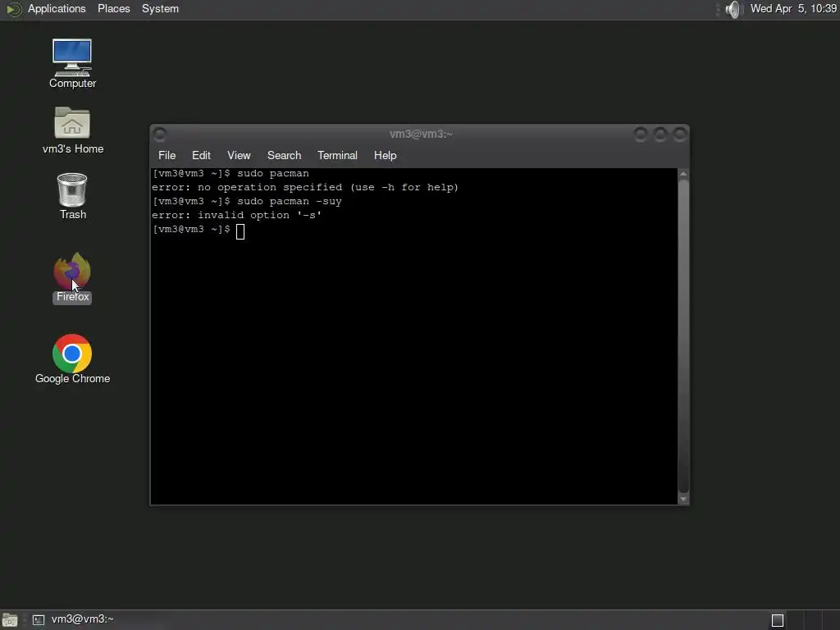Click the 'no operation specified' error line
This screenshot has height=630, width=840.
coord(305,188)
